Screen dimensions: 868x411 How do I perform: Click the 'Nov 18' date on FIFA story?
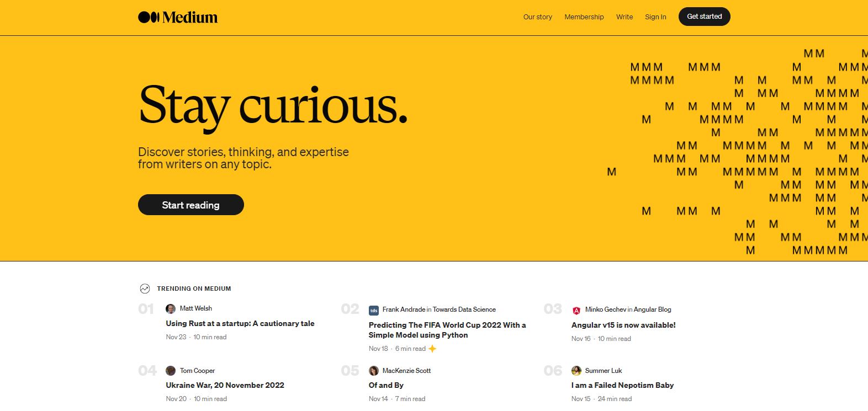[378, 349]
